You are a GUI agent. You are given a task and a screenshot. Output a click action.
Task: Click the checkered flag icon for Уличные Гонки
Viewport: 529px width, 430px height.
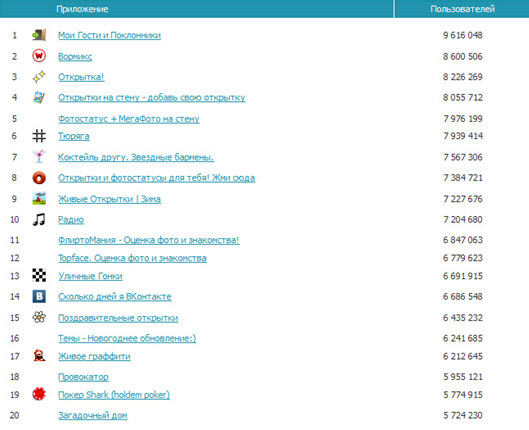(39, 276)
